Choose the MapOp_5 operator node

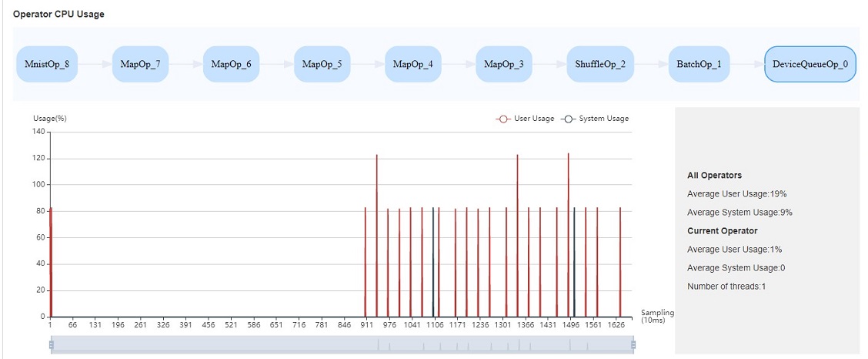(x=322, y=64)
